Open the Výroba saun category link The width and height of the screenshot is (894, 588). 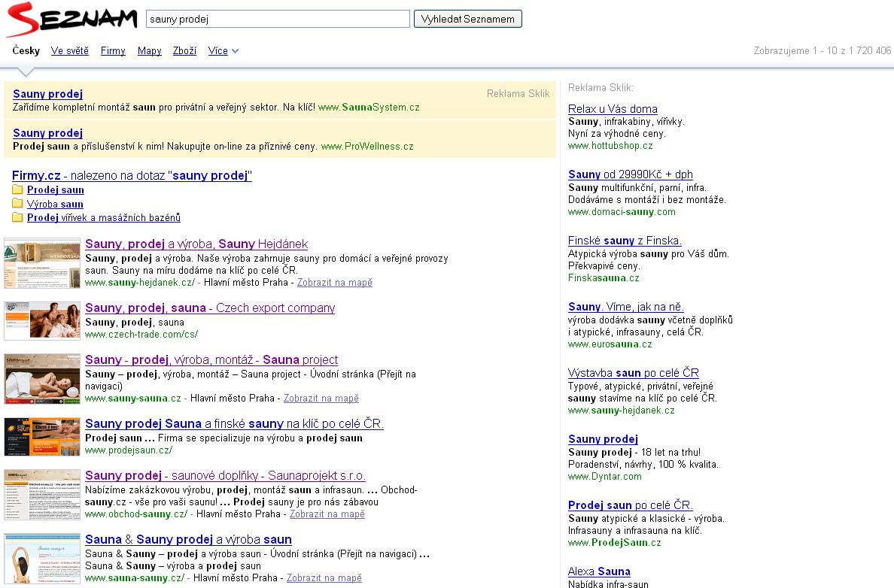click(x=55, y=204)
